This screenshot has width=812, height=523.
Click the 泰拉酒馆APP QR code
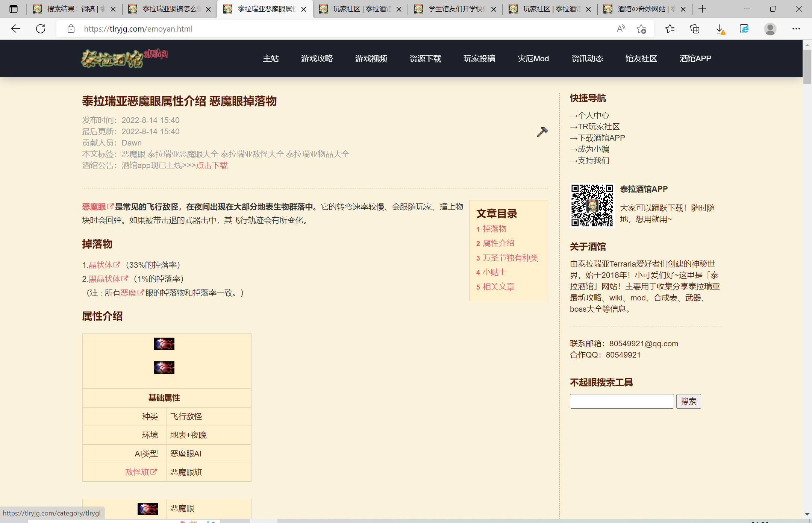[x=592, y=205]
